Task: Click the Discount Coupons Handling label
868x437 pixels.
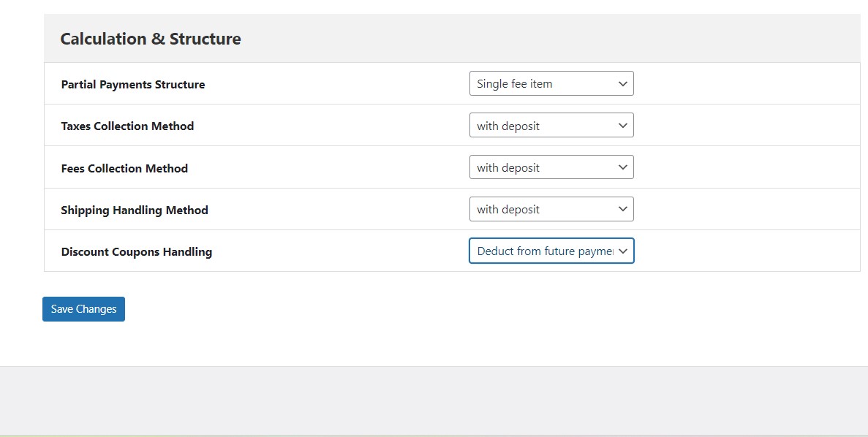Action: tap(137, 251)
